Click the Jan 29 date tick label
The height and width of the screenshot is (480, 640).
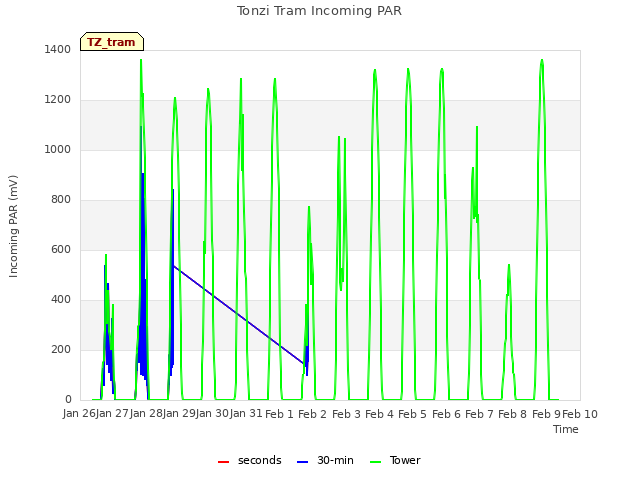tap(179, 414)
